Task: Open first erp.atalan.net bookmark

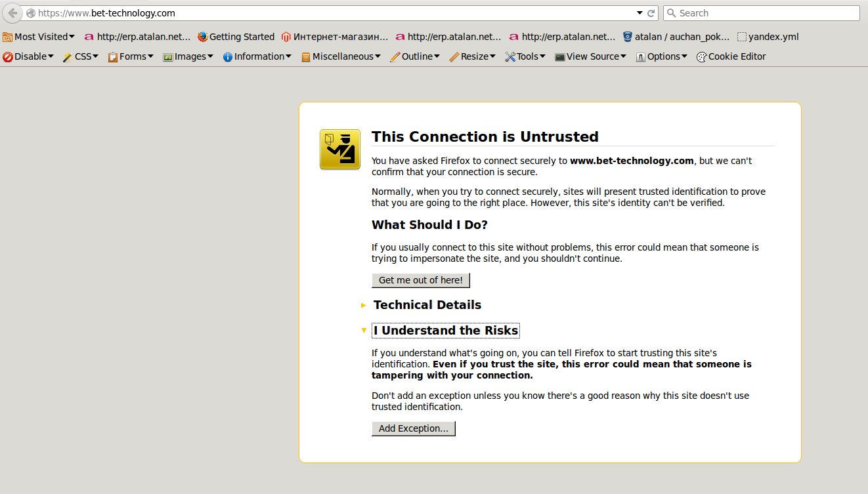Action: [137, 37]
